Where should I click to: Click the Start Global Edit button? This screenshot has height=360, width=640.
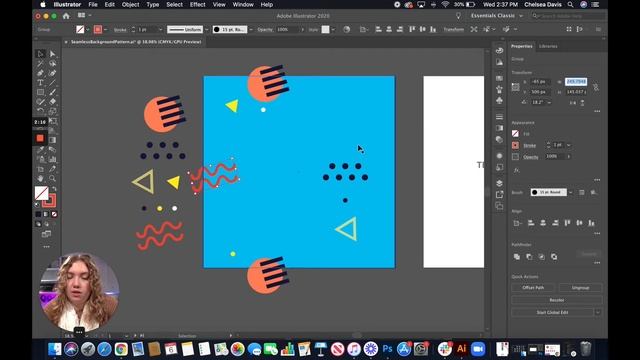pyautogui.click(x=552, y=312)
